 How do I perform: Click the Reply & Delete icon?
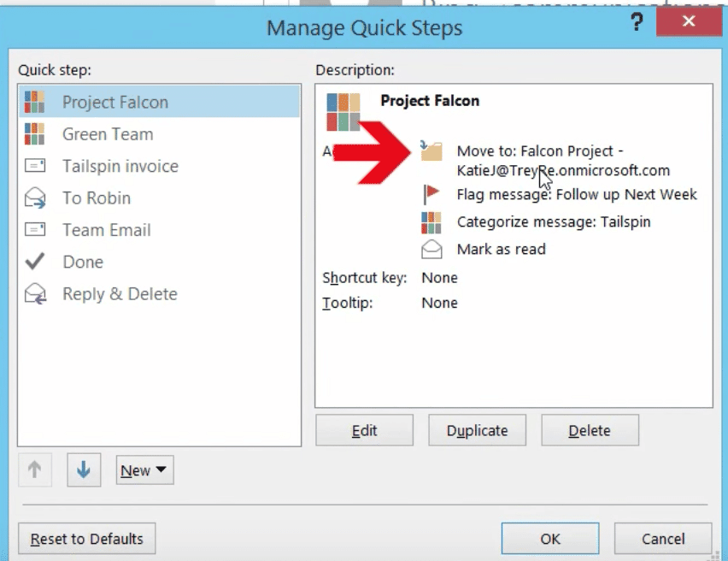tap(35, 294)
